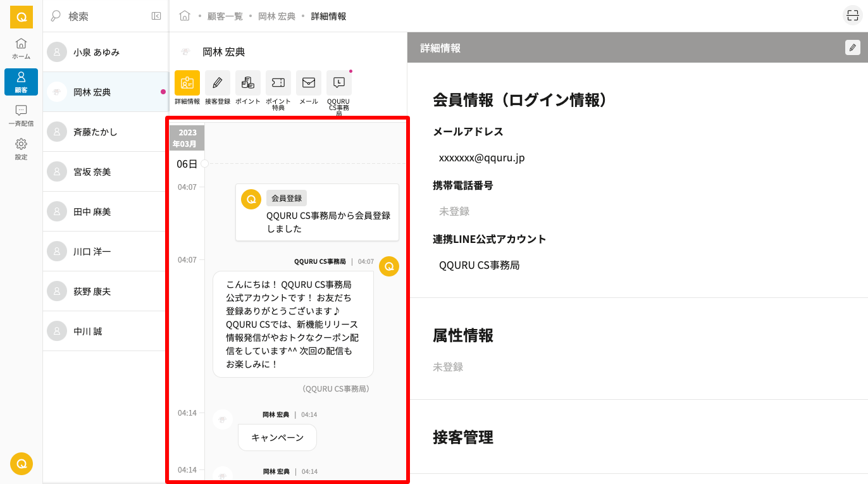
Task: Click the 岡林 宏典 breadcrumb link
Action: click(x=276, y=16)
